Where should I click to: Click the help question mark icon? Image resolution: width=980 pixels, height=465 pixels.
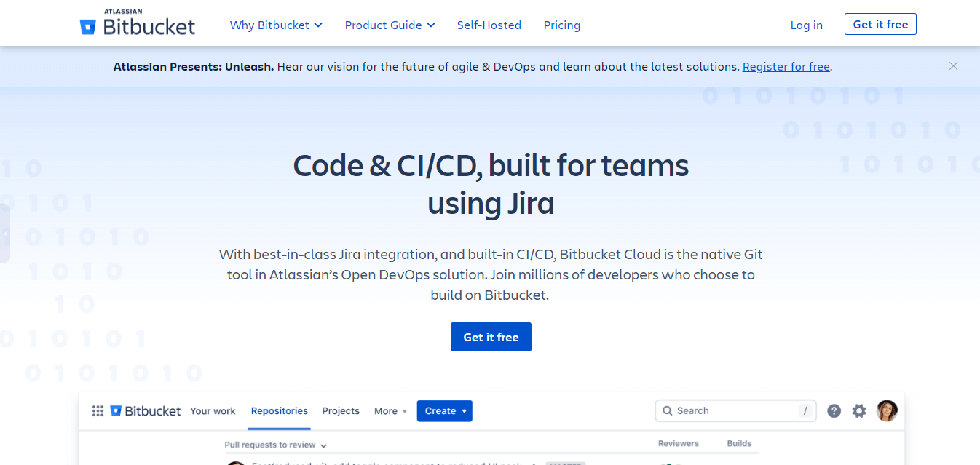point(834,410)
